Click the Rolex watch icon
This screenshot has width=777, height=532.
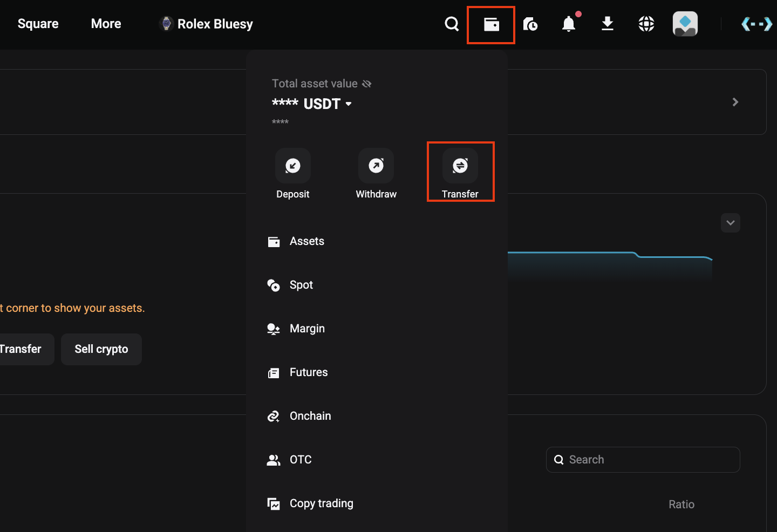(x=166, y=24)
